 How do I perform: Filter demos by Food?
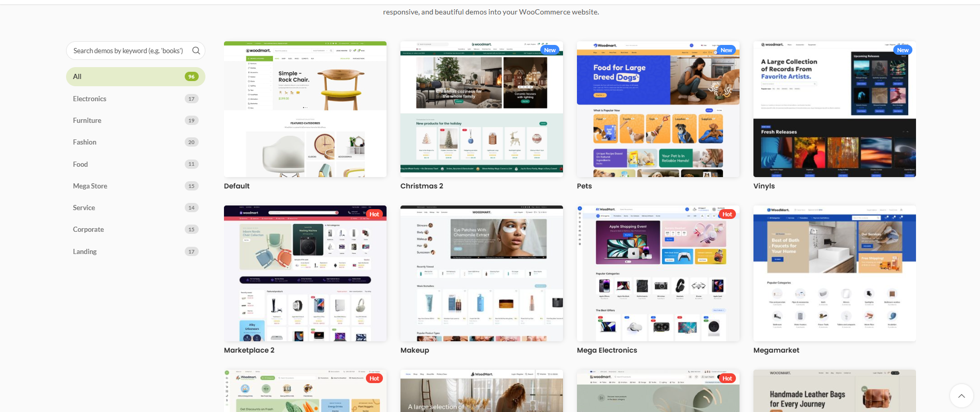(x=136, y=164)
